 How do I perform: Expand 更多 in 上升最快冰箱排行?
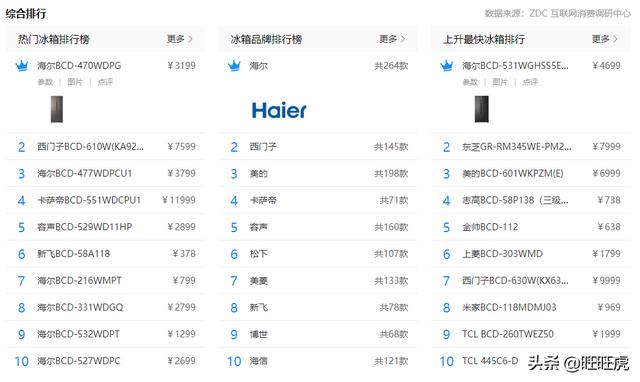pos(605,39)
